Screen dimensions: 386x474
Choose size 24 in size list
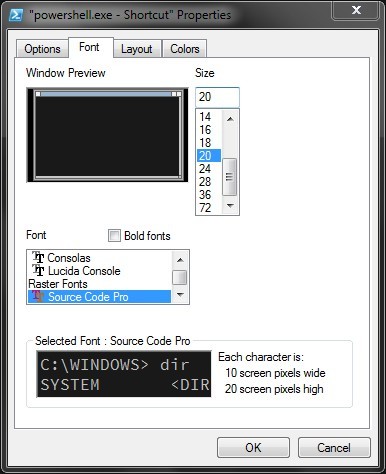point(209,169)
